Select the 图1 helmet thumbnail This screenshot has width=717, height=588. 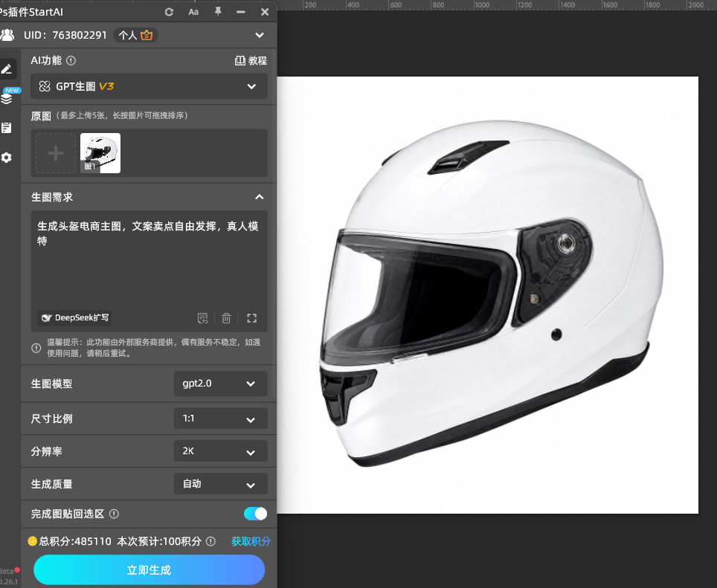pos(100,153)
